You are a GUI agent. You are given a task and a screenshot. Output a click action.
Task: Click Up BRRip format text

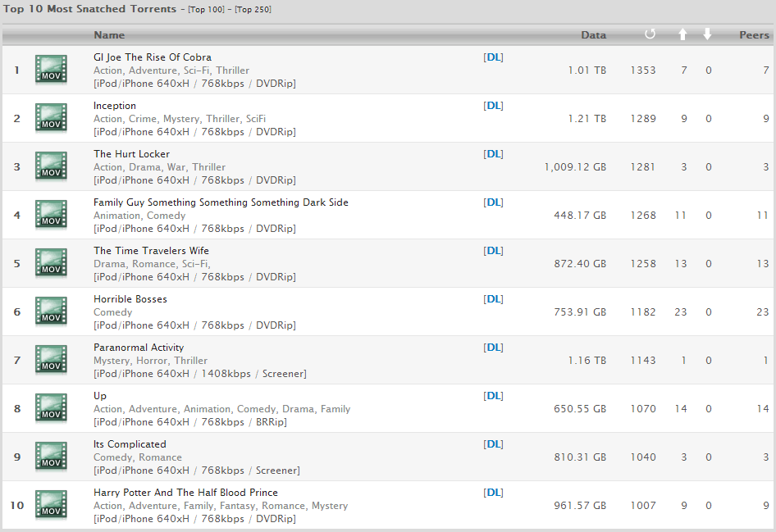click(x=190, y=423)
